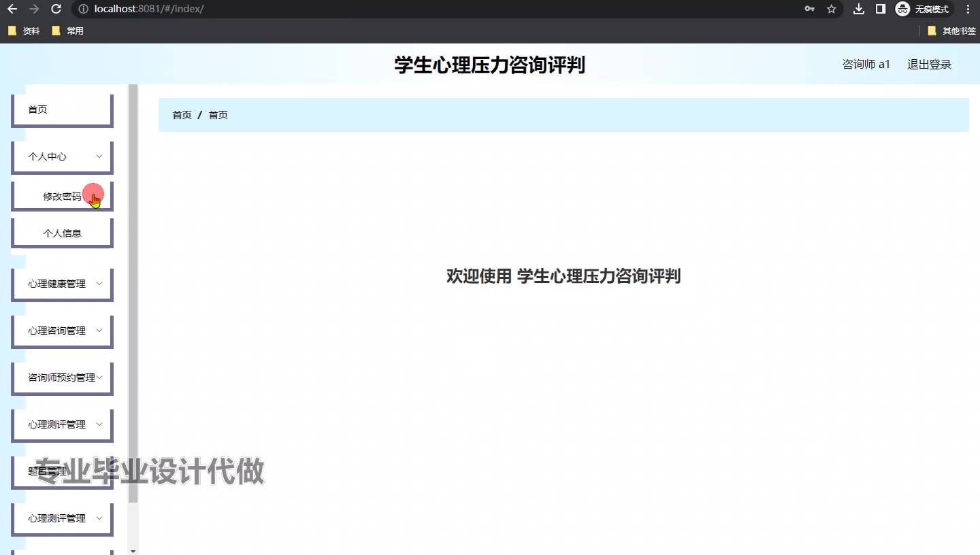Expand 心理测评管理 menu above 题目管理

pyautogui.click(x=62, y=424)
